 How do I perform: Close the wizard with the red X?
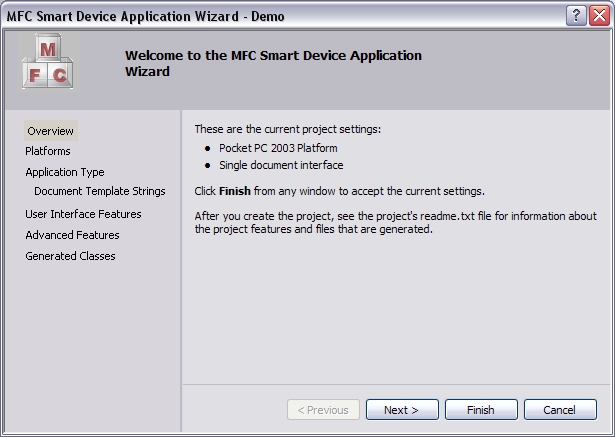pyautogui.click(x=599, y=16)
